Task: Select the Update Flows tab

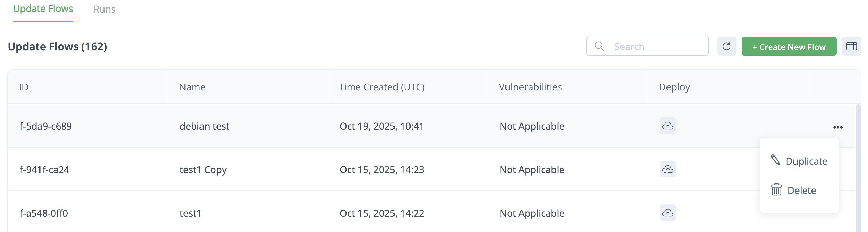Action: (x=43, y=9)
